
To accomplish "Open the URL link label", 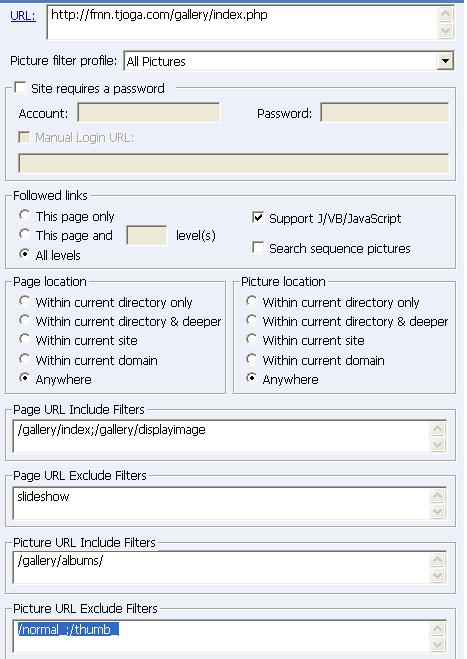I will [23, 16].
